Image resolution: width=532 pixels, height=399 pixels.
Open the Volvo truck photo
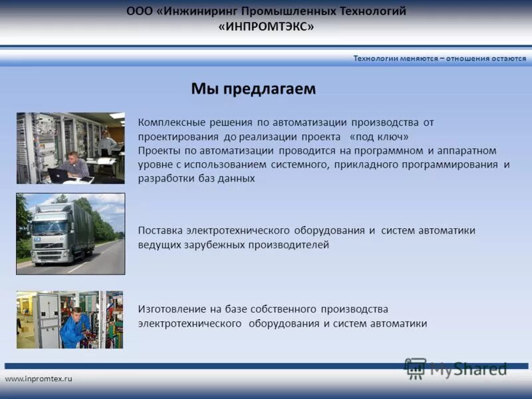click(x=70, y=234)
